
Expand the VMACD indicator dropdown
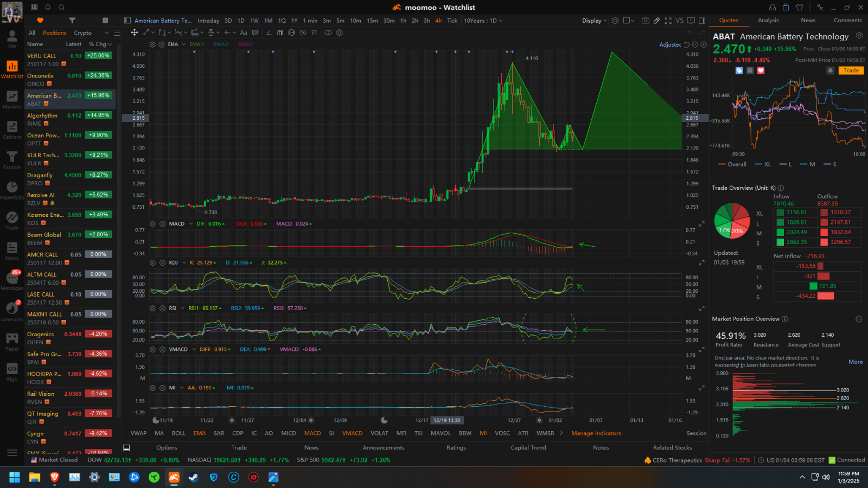click(194, 350)
